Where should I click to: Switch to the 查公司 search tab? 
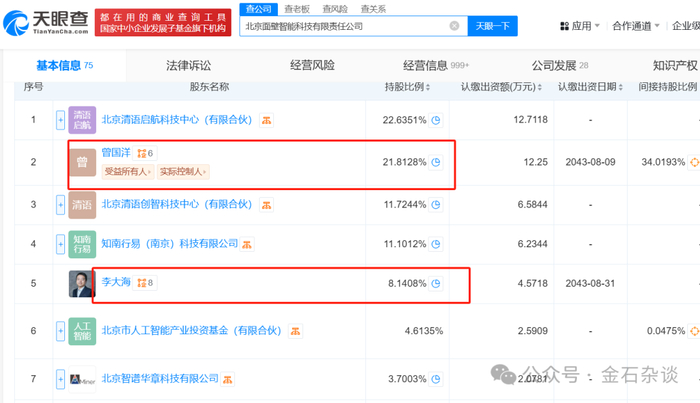(258, 9)
